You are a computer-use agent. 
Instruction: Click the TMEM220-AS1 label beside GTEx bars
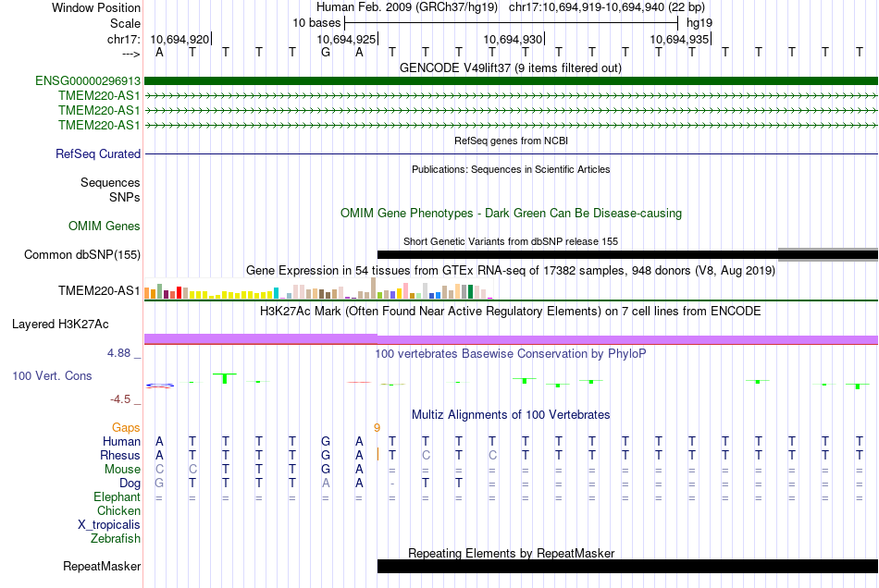coord(99,290)
